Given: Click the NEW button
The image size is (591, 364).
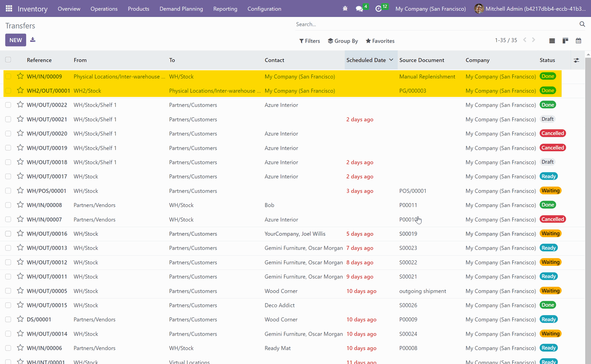Looking at the screenshot, I should click(16, 40).
